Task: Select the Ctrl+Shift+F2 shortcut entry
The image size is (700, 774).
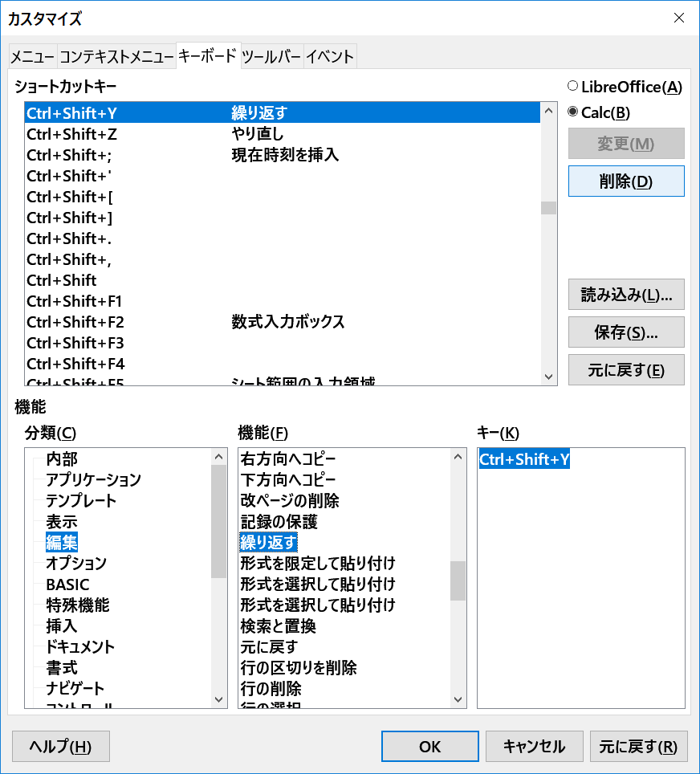Action: point(75,322)
